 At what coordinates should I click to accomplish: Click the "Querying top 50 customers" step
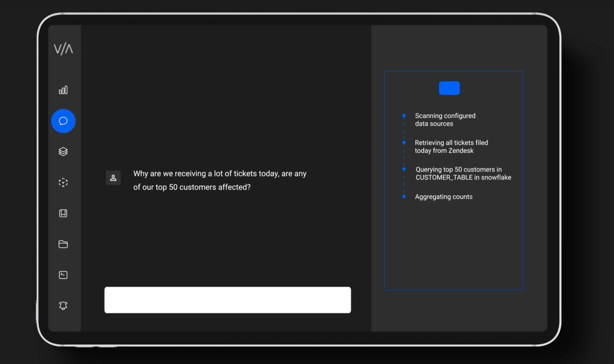pos(463,174)
